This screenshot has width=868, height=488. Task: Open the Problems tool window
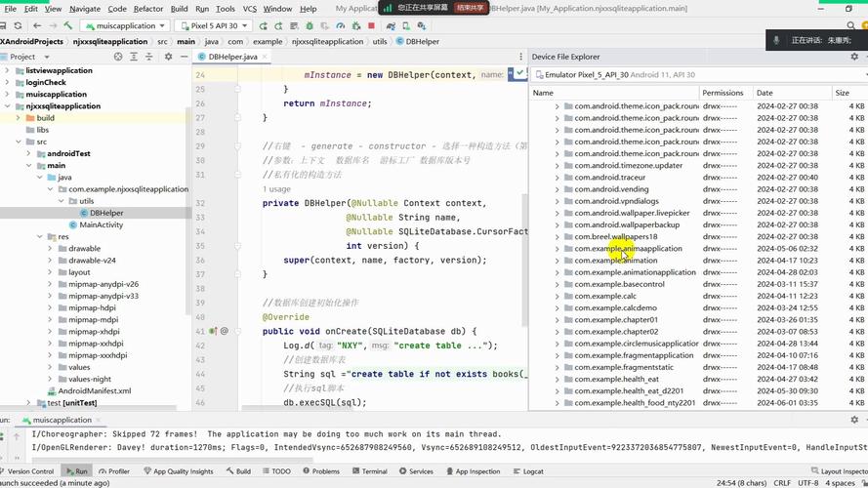[x=321, y=471]
